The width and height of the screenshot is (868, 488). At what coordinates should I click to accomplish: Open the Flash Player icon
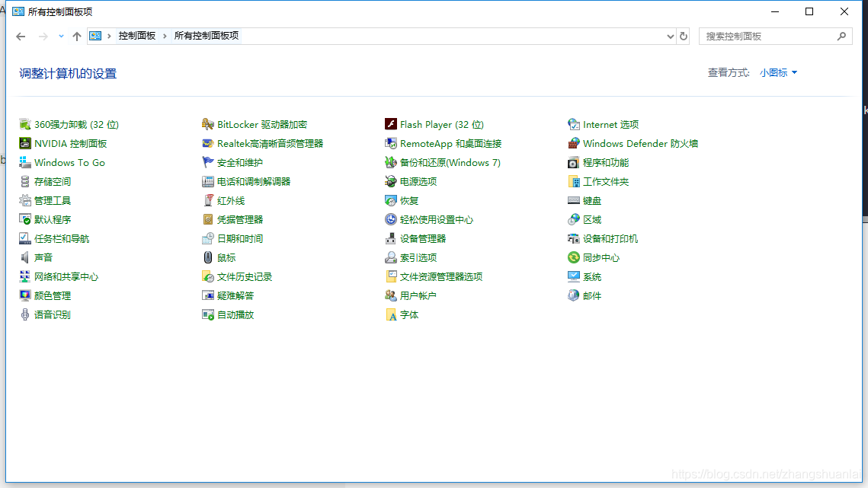(391, 125)
